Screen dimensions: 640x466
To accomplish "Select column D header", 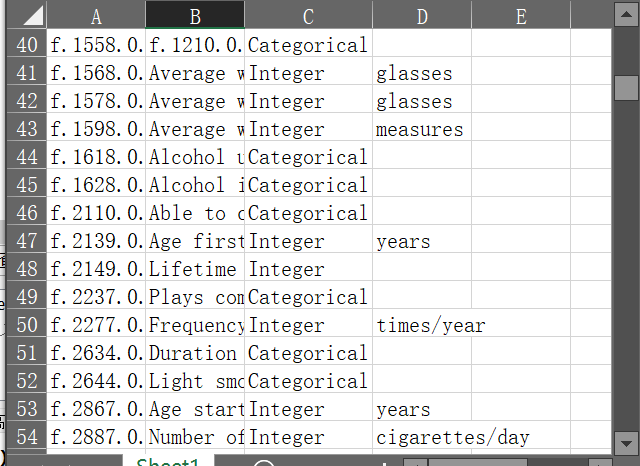I will point(422,16).
